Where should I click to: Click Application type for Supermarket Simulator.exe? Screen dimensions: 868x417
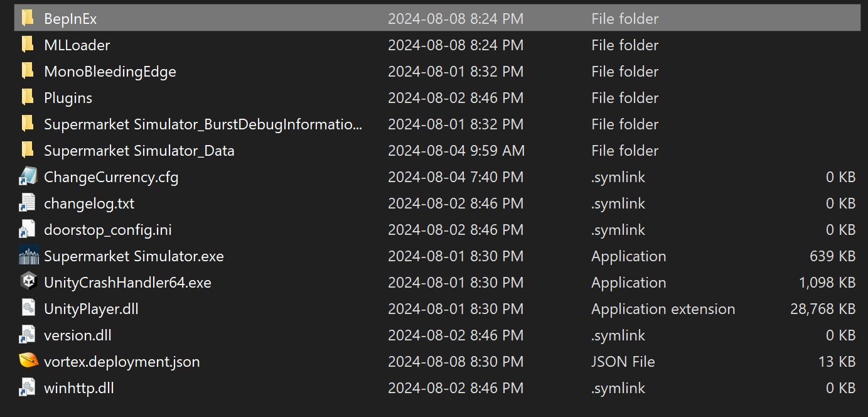pos(629,256)
